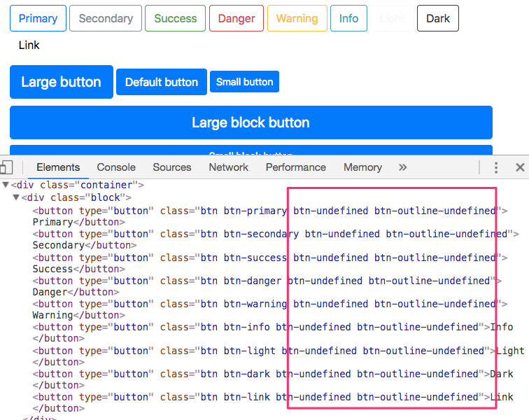The image size is (529, 420).
Task: Switch to the Elements tab
Action: coord(58,167)
